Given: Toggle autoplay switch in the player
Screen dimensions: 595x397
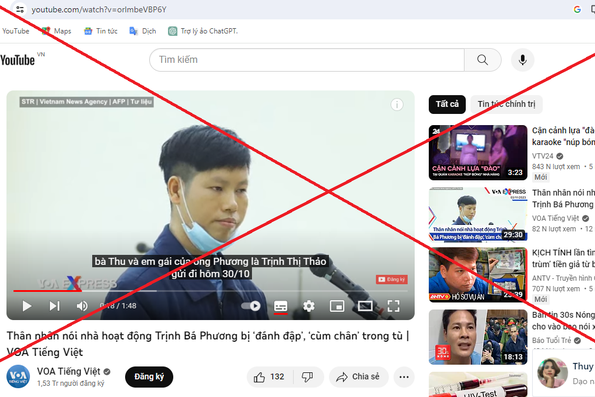Looking at the screenshot, I should [x=251, y=306].
